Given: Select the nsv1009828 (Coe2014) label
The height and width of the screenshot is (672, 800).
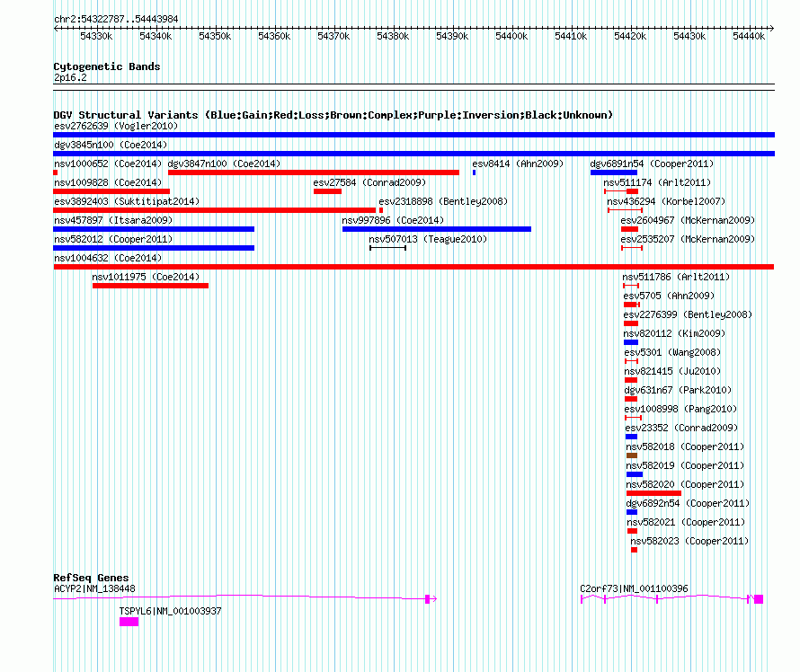Looking at the screenshot, I should (108, 182).
